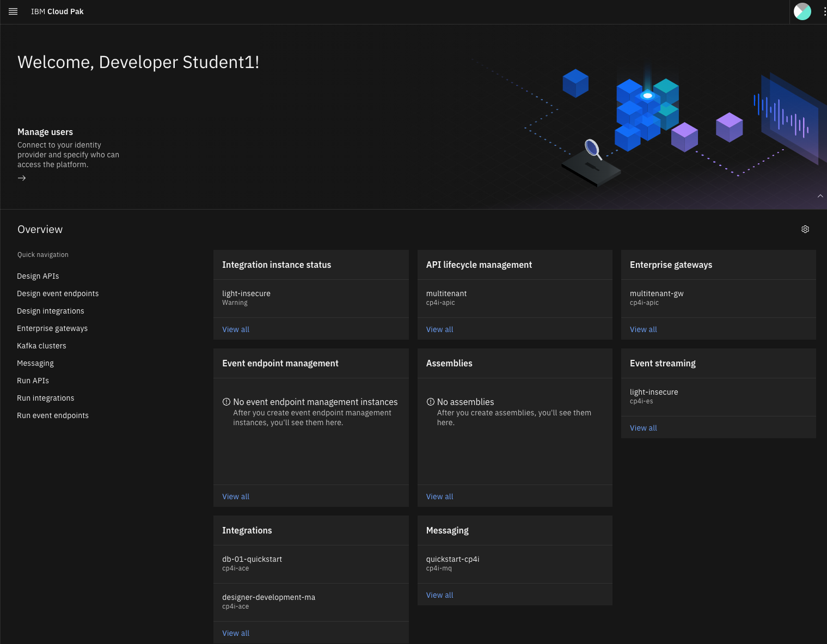Screen dimensions: 827x644
Task: Open Design integrations link
Action: tap(51, 311)
